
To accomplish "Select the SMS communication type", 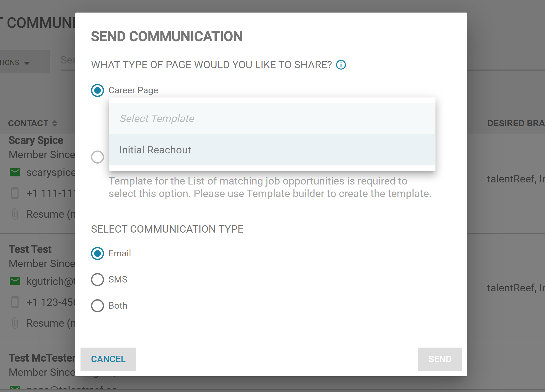I will [x=97, y=280].
